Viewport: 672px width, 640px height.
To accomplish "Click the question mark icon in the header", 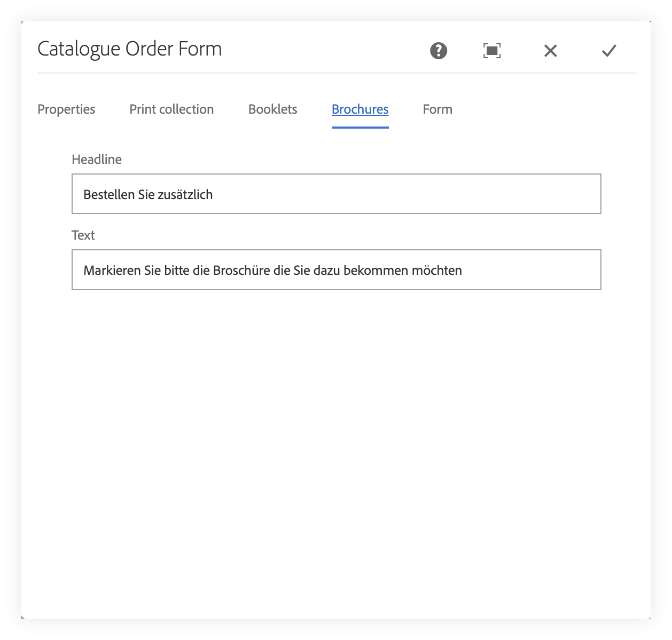I will 437,51.
